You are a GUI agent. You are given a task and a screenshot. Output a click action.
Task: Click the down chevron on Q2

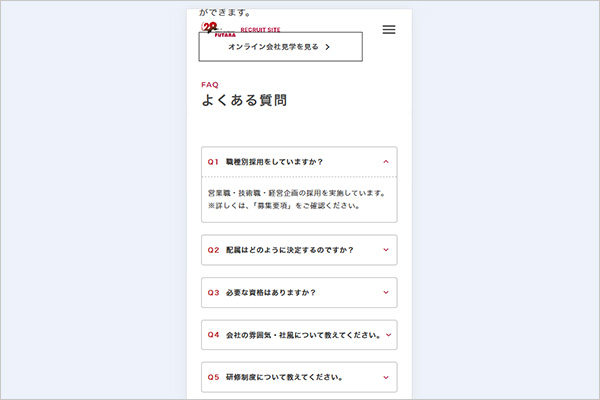coord(386,250)
